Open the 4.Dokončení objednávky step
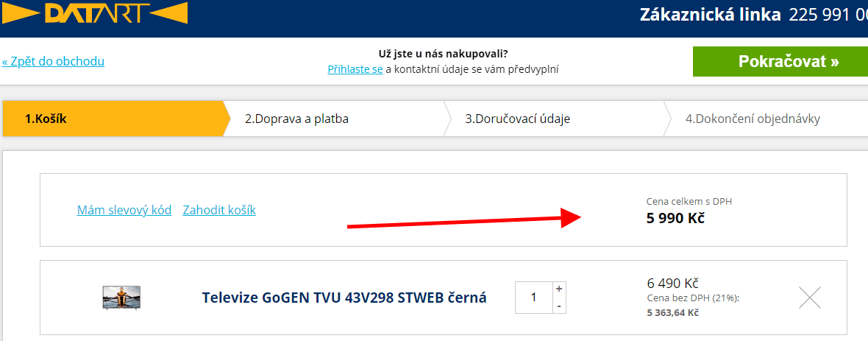The image size is (868, 341). [753, 119]
